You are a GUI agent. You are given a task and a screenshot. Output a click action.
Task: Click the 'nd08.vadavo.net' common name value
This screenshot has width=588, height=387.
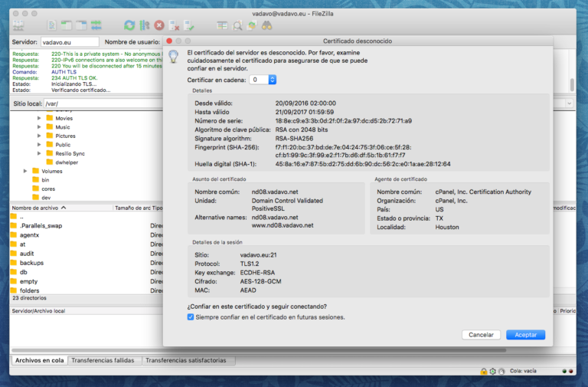tap(275, 192)
